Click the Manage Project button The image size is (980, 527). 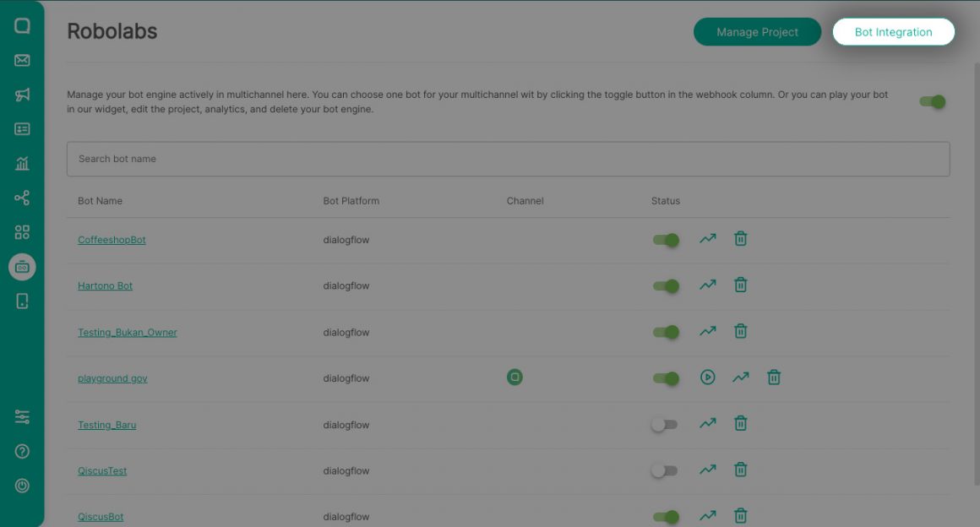(757, 31)
